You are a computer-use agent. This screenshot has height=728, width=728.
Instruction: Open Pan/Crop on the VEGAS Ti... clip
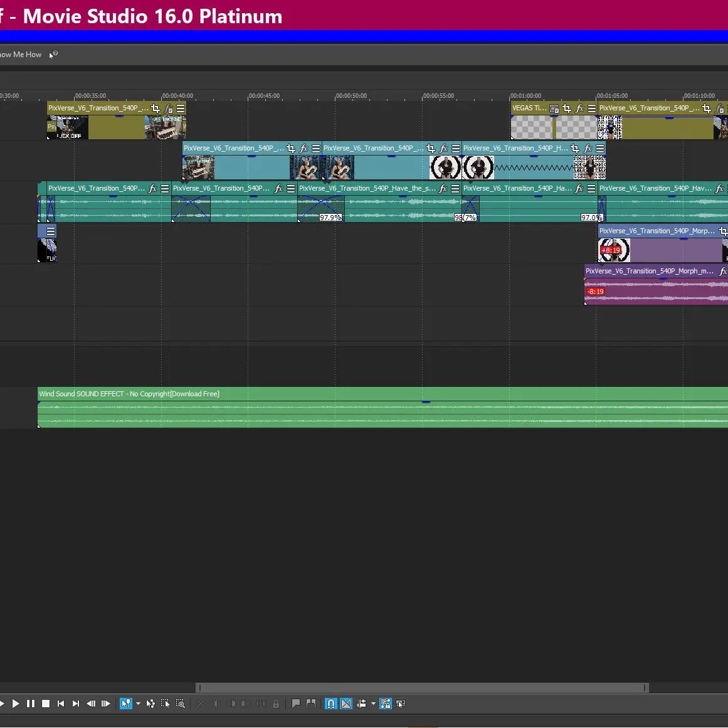(566, 108)
